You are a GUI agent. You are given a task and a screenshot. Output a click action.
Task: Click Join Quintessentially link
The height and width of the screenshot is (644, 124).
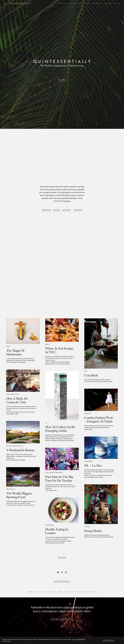(62, 581)
